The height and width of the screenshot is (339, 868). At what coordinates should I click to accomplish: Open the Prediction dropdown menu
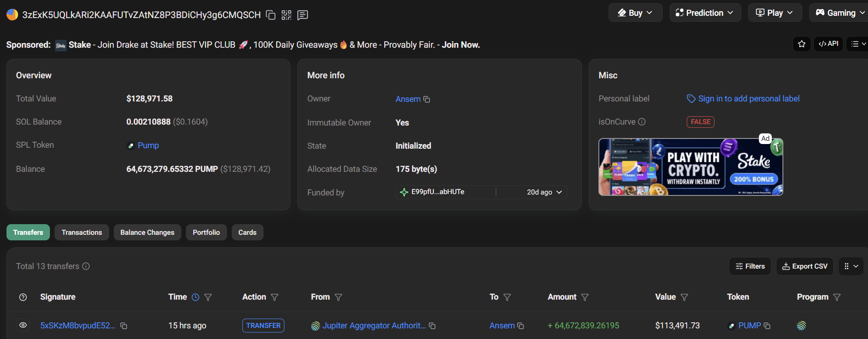(x=705, y=13)
